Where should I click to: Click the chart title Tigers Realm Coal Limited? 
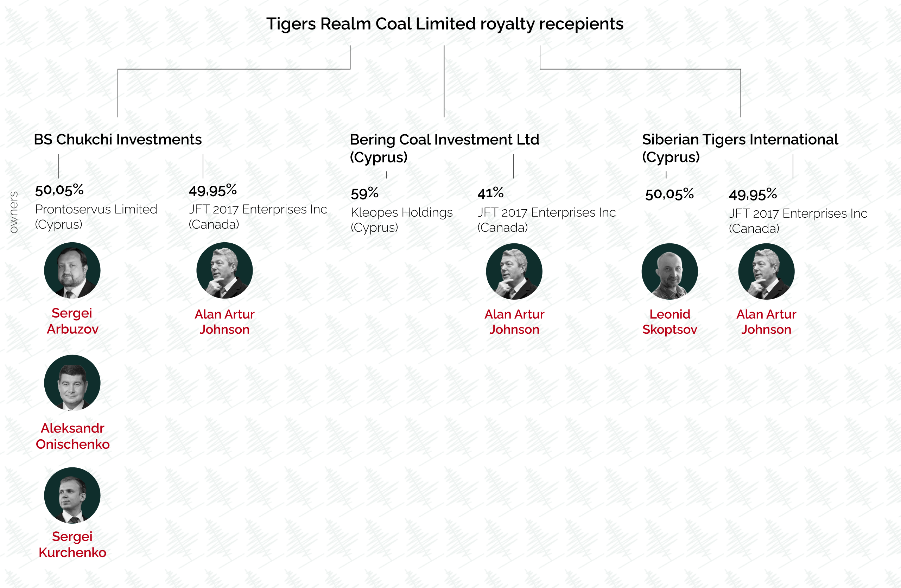[x=445, y=24]
